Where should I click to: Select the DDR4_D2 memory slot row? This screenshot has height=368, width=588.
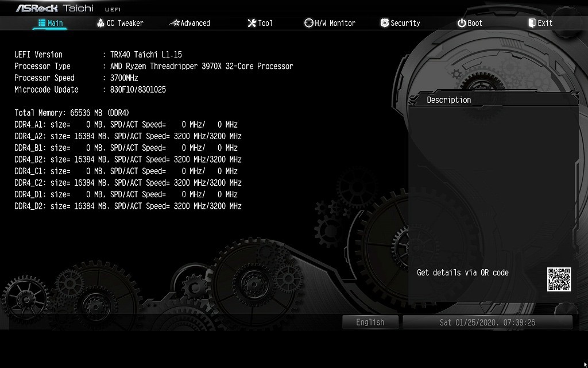coord(127,206)
